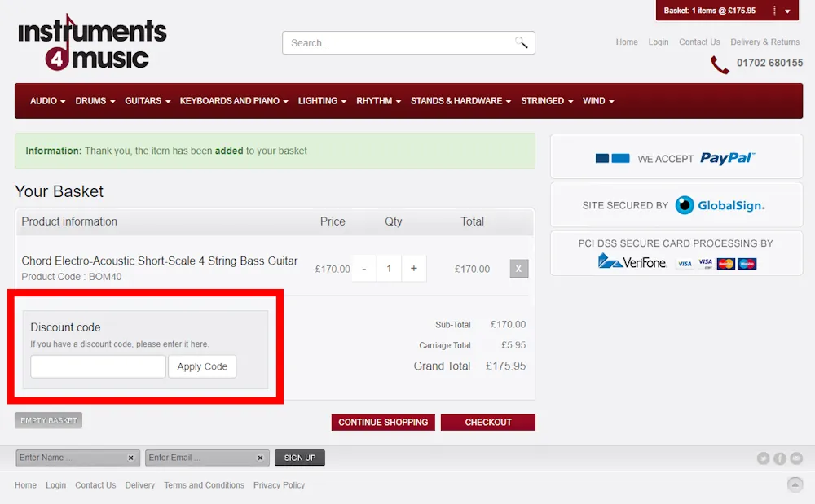815x504 pixels.
Task: Open the STANDS & HARDWARE menu
Action: coord(461,101)
